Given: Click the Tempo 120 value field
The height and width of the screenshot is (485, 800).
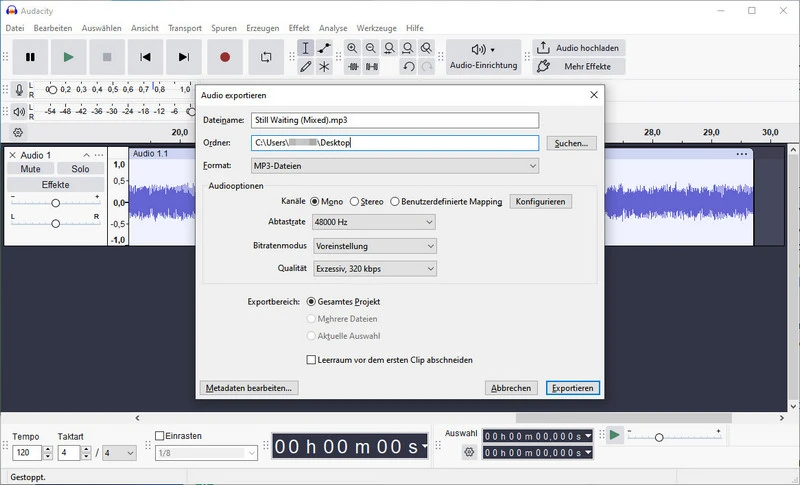Looking at the screenshot, I should (x=27, y=453).
